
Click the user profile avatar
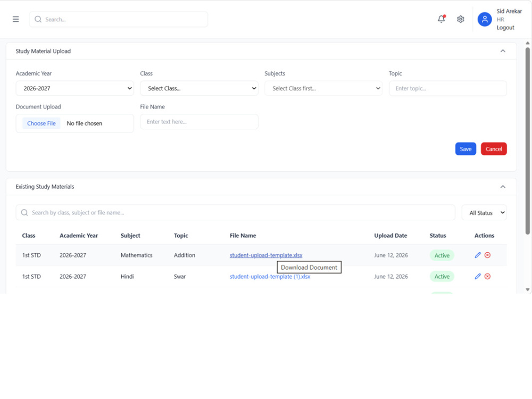coord(485,19)
